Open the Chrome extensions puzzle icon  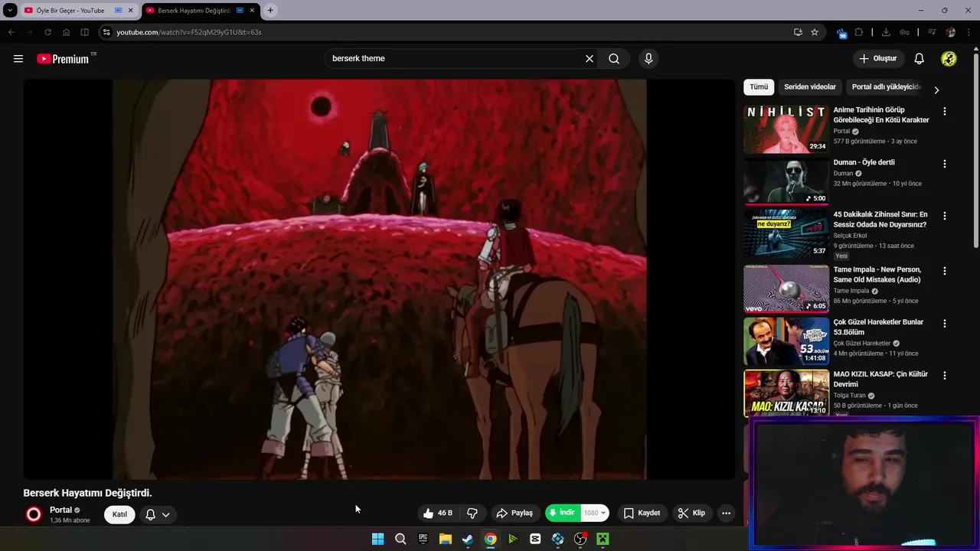pos(859,32)
